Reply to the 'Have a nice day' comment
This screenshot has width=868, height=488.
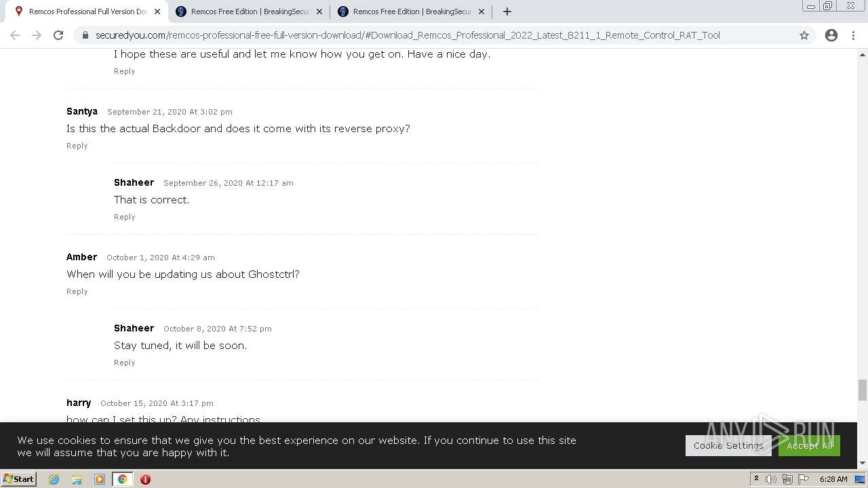[x=124, y=71]
